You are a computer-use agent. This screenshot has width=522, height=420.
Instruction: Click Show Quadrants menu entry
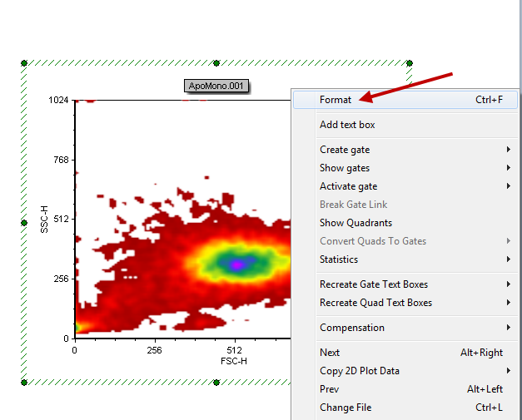[x=355, y=223]
